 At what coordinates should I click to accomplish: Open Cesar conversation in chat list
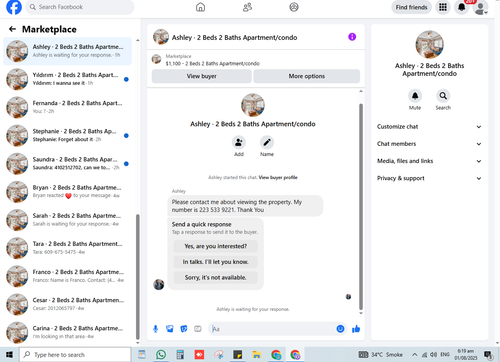click(67, 305)
